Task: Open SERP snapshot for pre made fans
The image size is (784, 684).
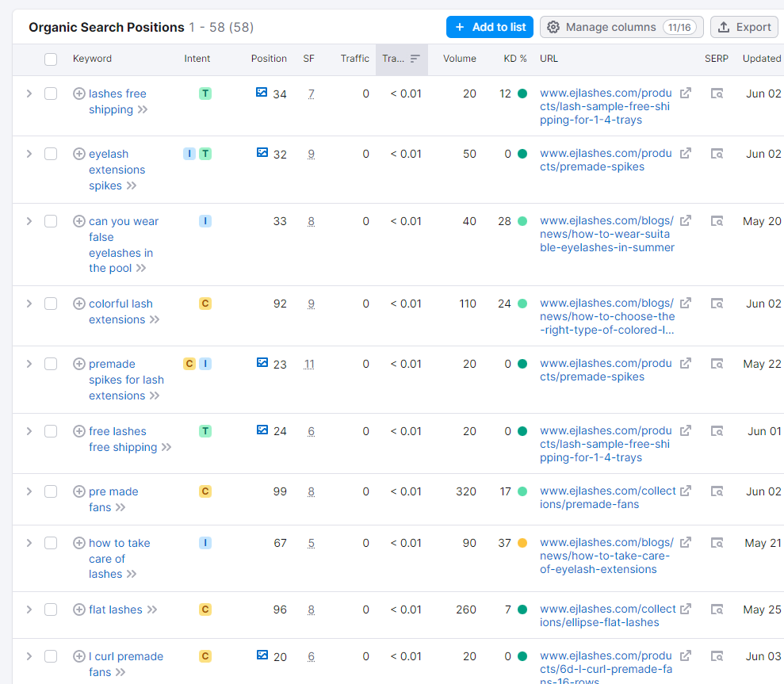Action: coord(717,491)
